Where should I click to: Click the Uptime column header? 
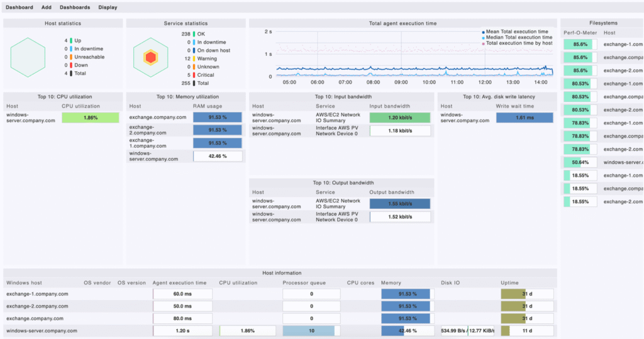point(509,283)
